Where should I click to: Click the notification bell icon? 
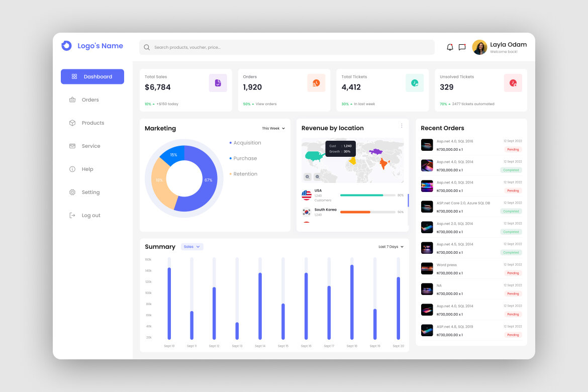450,47
